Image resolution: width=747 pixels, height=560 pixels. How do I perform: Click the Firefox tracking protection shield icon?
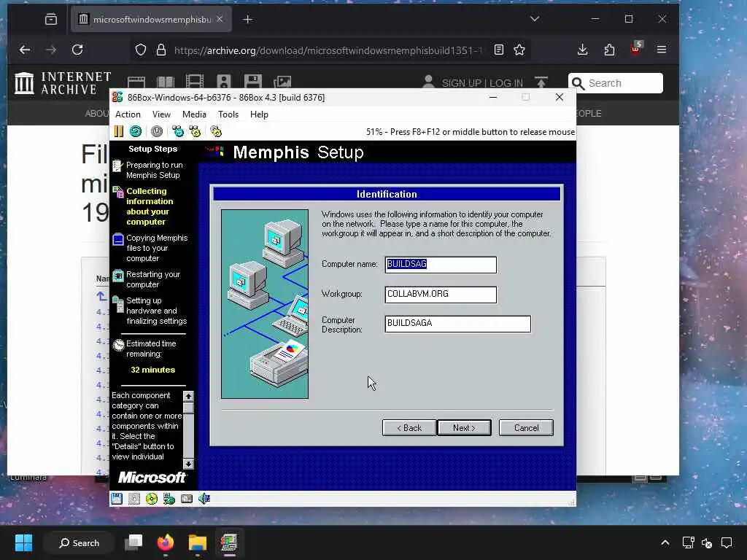tap(141, 50)
